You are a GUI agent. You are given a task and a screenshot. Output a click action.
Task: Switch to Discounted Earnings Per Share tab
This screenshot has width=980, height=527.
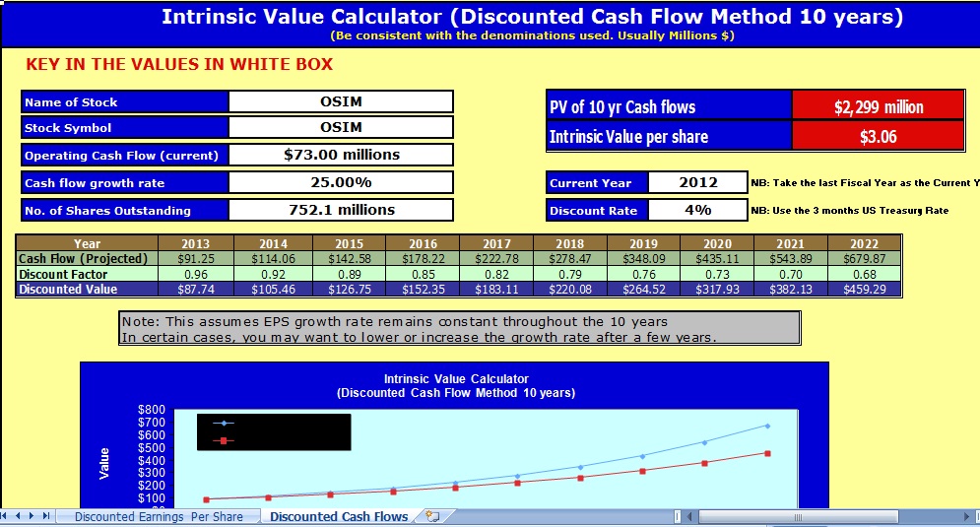[x=159, y=517]
